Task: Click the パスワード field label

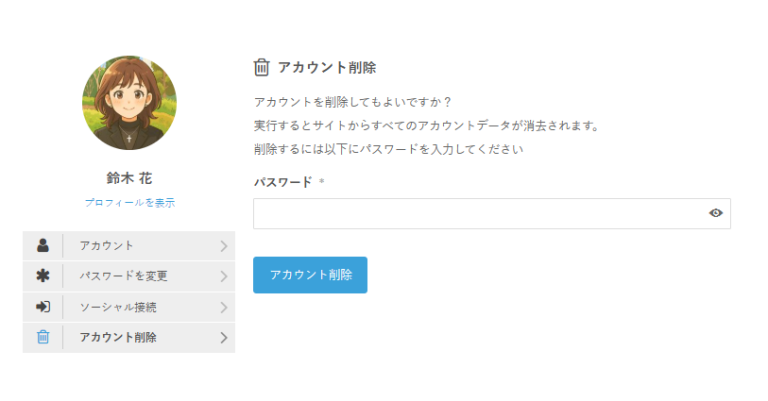Action: click(283, 182)
